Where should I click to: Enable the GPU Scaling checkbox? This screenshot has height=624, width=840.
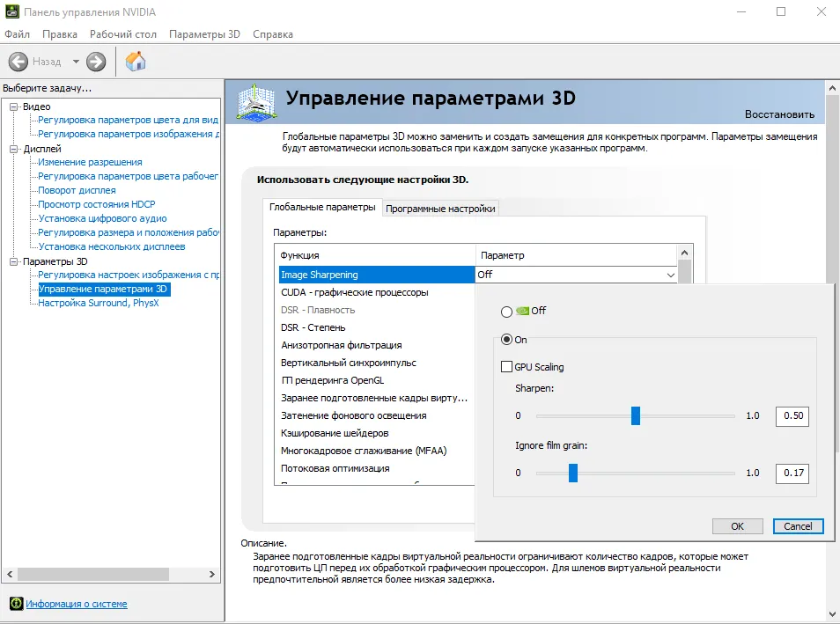pos(506,367)
